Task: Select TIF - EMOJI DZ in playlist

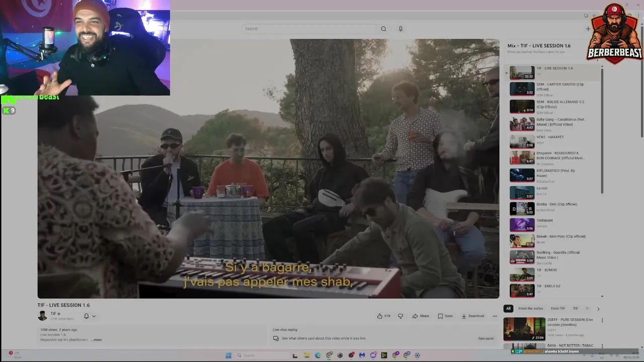Action: 553,290
